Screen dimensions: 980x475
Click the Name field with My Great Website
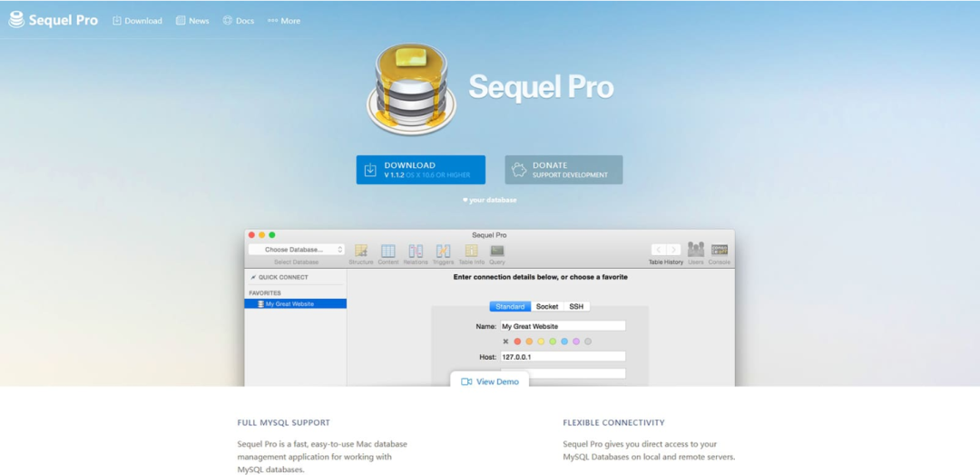coord(563,326)
